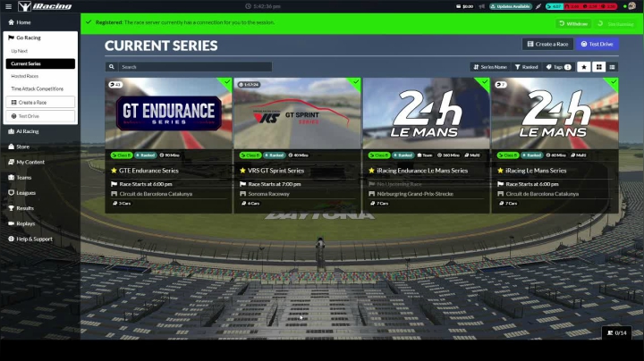644x361 pixels.
Task: Switch to list view
Action: (612, 67)
